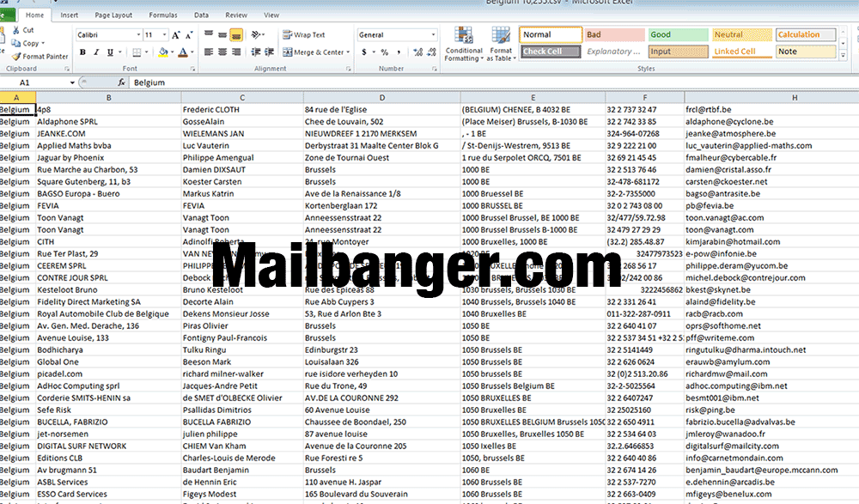Apply the Bad cell style
The height and width of the screenshot is (504, 859).
tap(615, 34)
